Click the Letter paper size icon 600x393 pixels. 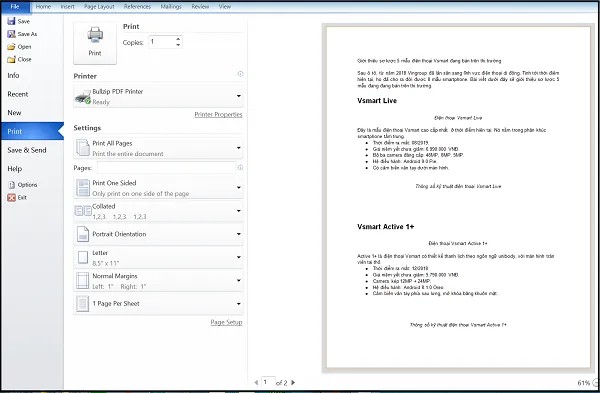pyautogui.click(x=83, y=258)
